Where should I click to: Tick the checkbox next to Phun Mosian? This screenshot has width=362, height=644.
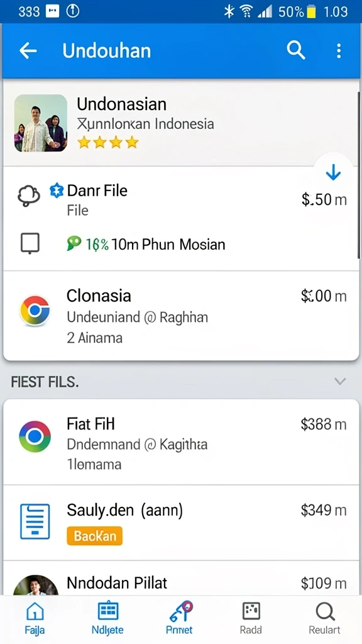30,243
